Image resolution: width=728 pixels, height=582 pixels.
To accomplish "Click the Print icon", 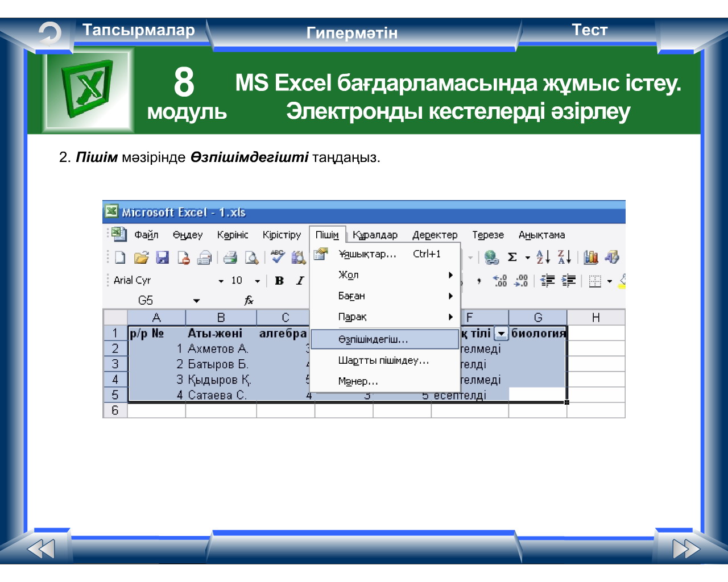I will 230,257.
